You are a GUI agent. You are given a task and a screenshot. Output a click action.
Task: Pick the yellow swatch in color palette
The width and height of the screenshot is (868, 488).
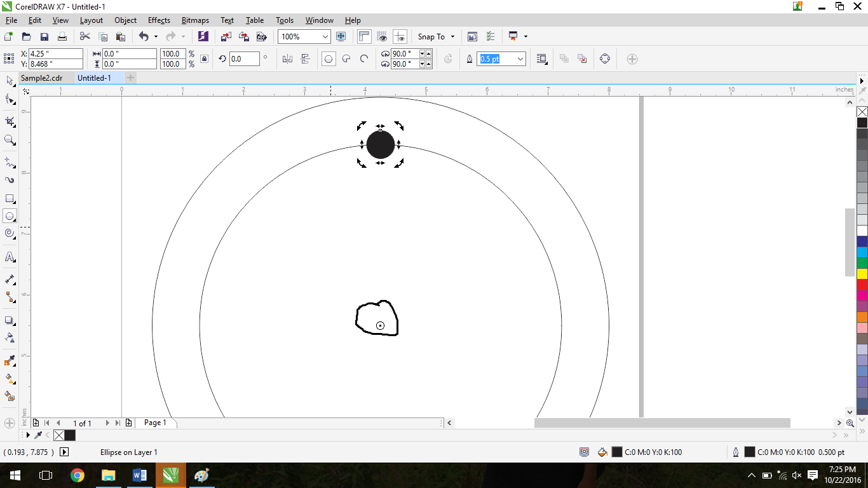(x=862, y=274)
